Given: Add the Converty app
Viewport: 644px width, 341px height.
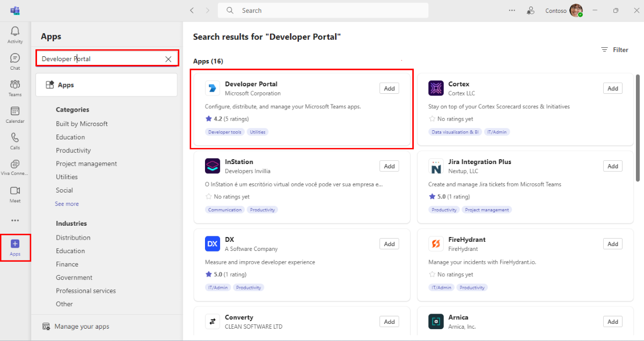Looking at the screenshot, I should pyautogui.click(x=389, y=322).
